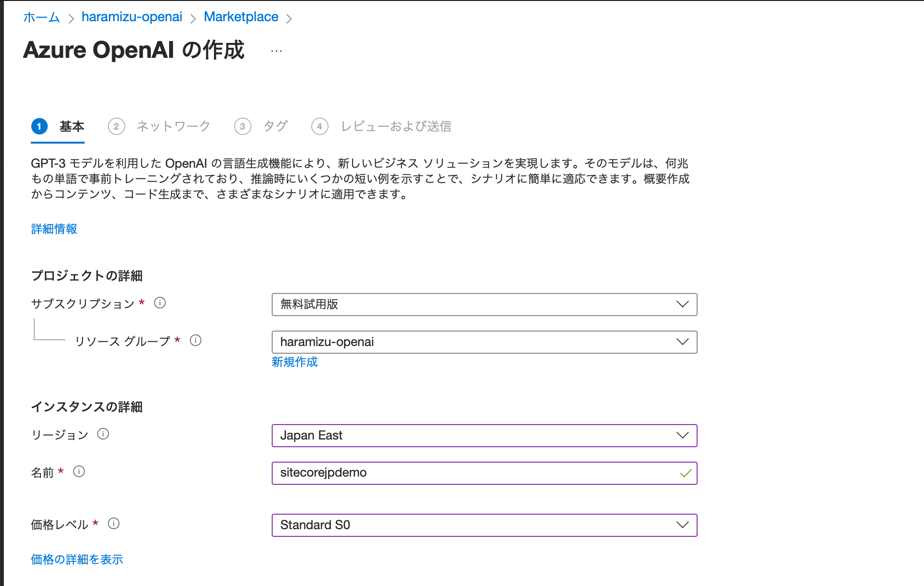Click the step 4 circle icon for レビューおよび送信
This screenshot has height=586, width=924.
click(320, 126)
